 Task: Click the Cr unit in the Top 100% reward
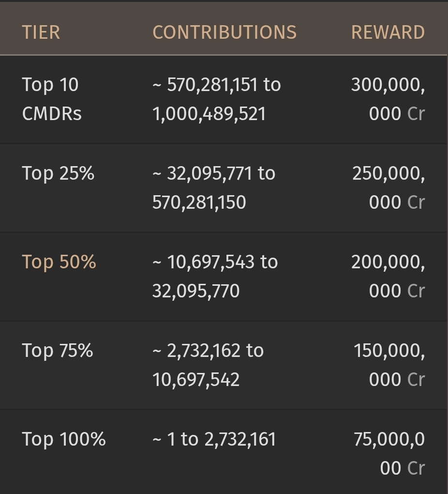416,468
